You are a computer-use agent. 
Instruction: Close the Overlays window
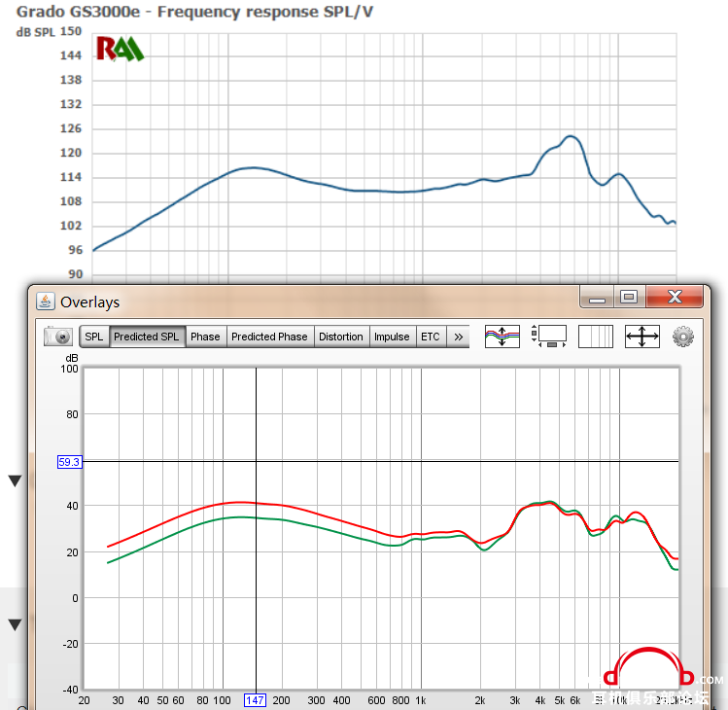675,297
